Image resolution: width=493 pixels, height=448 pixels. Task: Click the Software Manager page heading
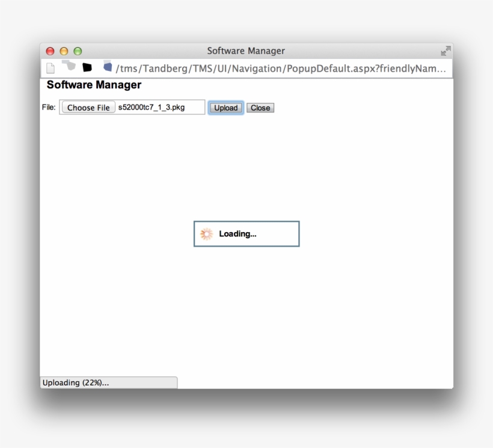pos(94,85)
